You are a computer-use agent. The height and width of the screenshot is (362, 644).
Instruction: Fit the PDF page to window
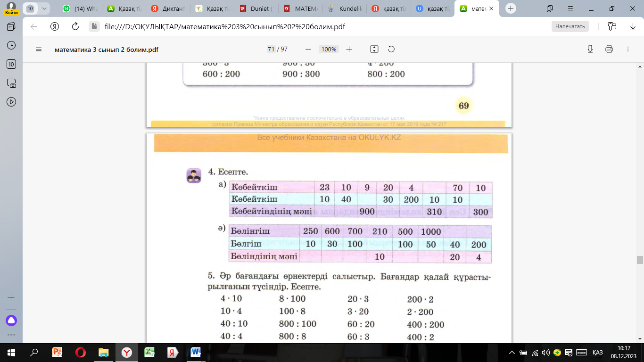point(374,49)
